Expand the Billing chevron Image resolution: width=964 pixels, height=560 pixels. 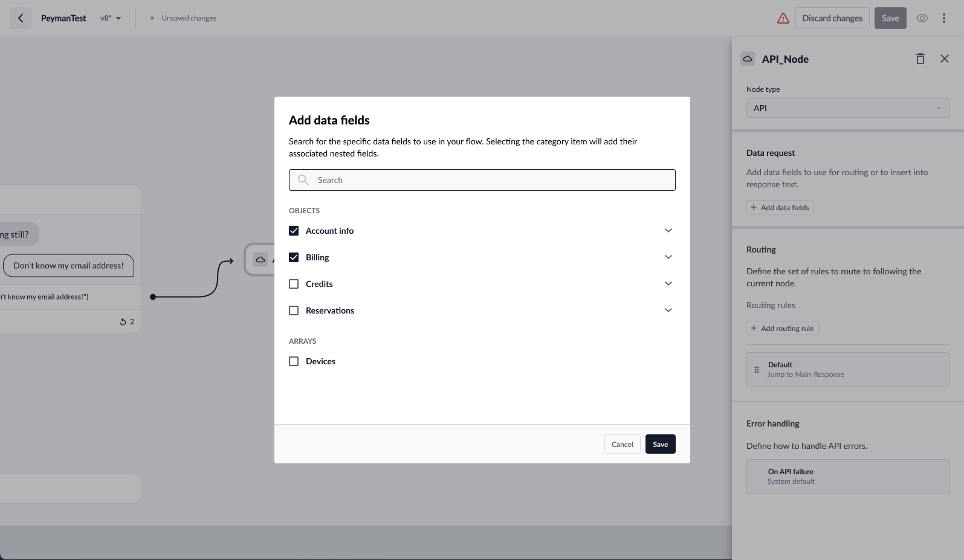[x=668, y=257]
